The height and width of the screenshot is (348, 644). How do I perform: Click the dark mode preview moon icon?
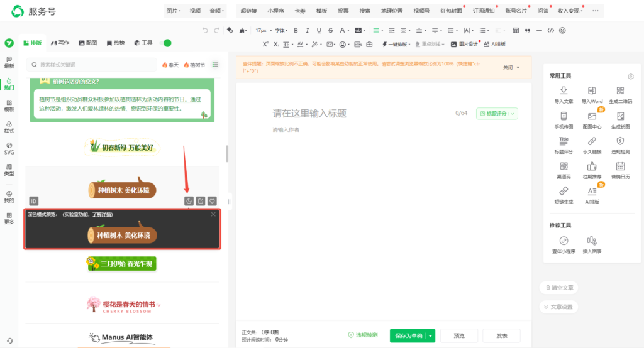click(189, 201)
